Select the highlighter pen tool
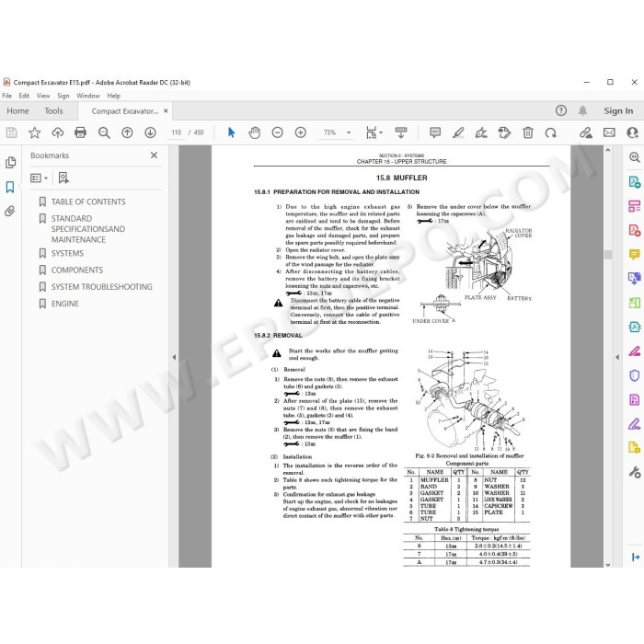The width and height of the screenshot is (644, 644). 458,132
